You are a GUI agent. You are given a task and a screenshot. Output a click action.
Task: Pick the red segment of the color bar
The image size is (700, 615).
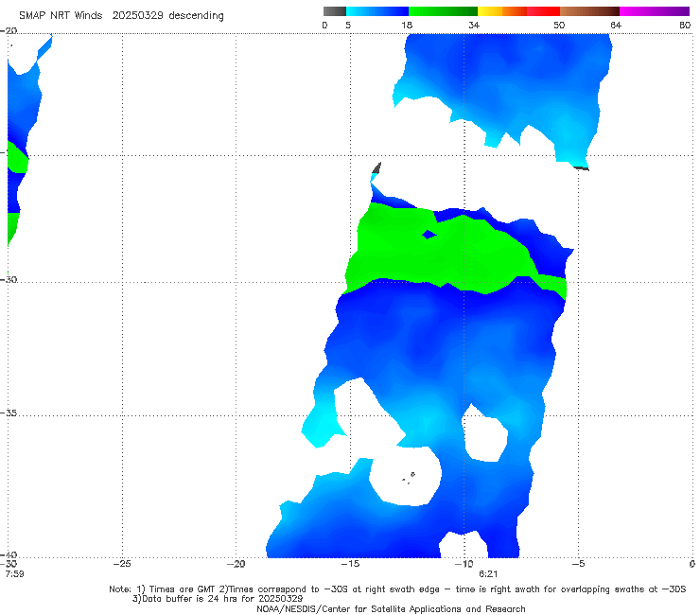click(543, 11)
